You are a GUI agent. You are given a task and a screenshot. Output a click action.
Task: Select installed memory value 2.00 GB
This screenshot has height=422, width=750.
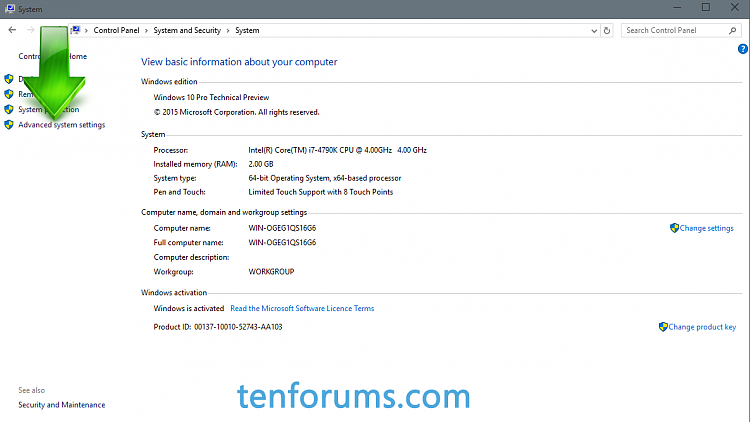261,164
